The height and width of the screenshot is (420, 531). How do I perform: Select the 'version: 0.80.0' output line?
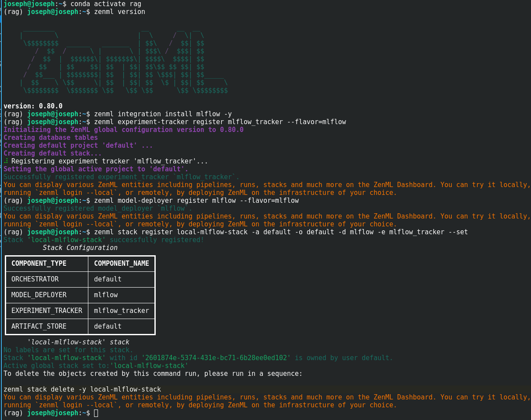tap(33, 106)
